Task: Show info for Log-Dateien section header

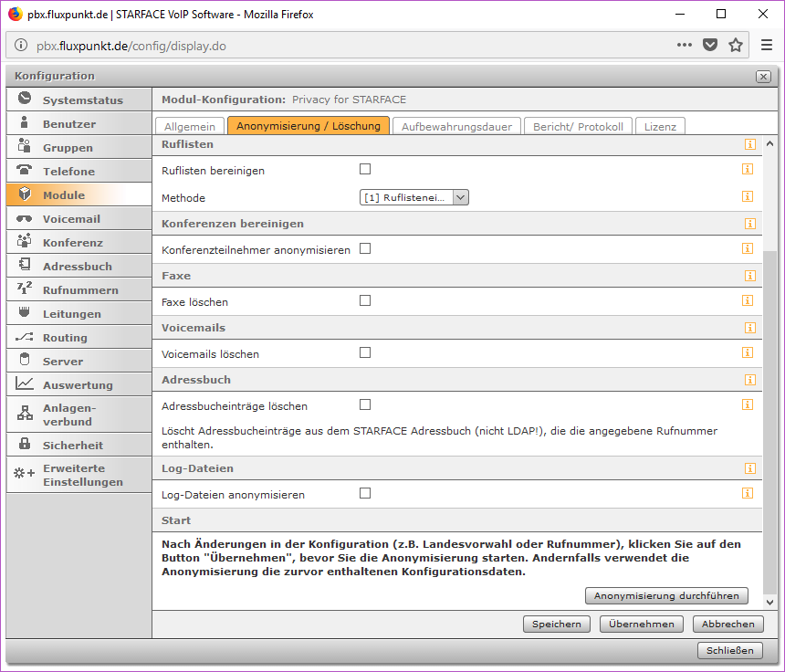Action: 749,468
